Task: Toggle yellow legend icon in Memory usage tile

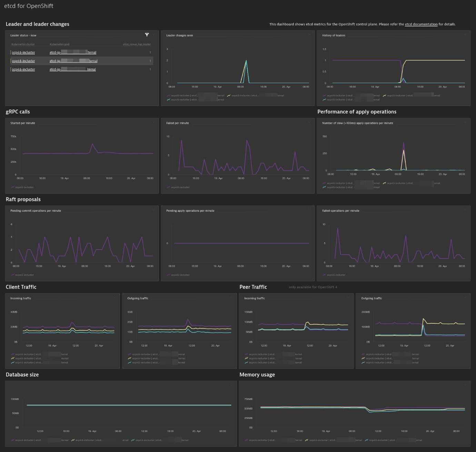Action: 307,440
